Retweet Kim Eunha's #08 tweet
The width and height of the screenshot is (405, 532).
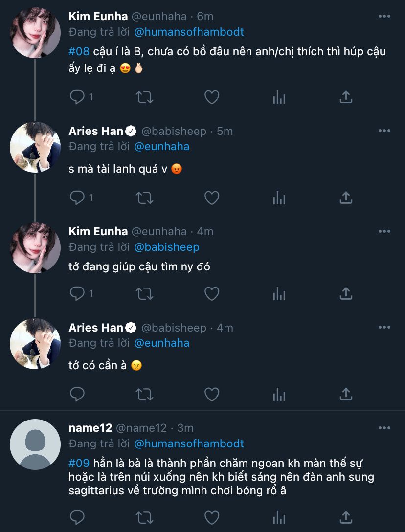tap(144, 97)
